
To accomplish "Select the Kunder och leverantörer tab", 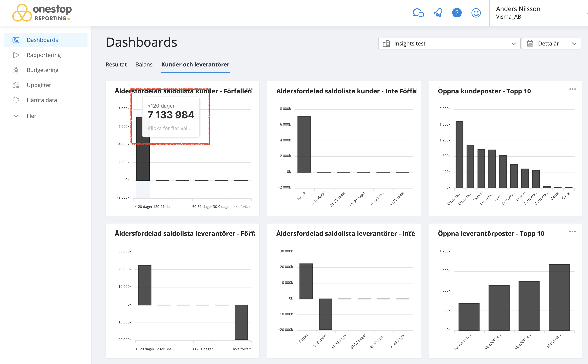I will [195, 64].
